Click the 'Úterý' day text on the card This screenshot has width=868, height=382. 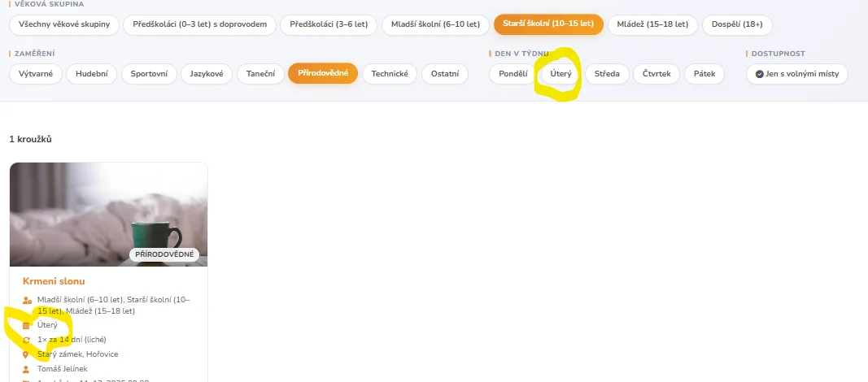(x=48, y=325)
